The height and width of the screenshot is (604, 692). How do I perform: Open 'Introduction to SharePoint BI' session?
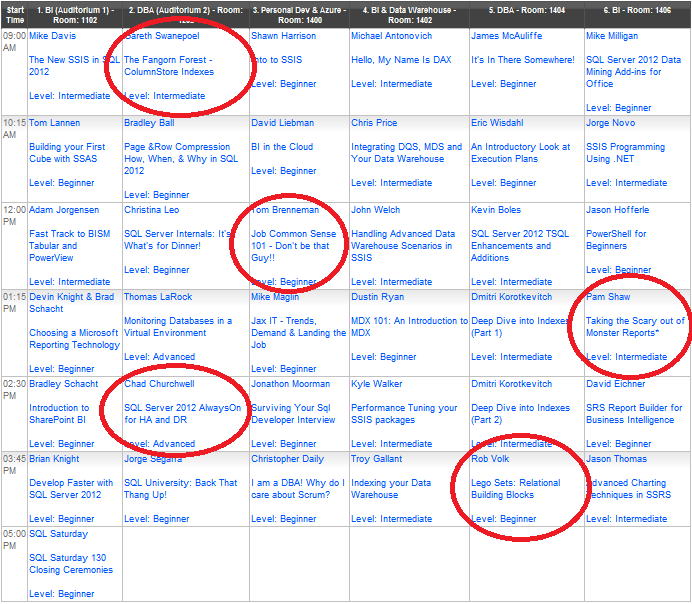(x=59, y=414)
